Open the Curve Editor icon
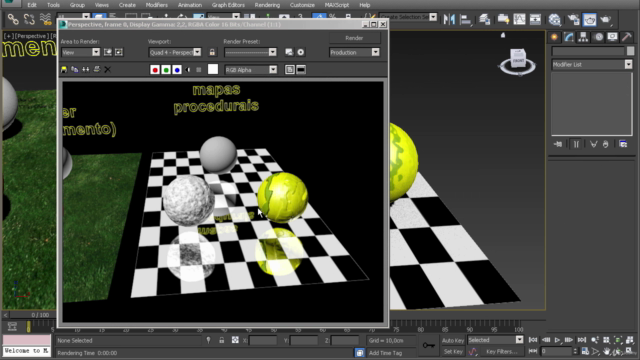The height and width of the screenshot is (360, 640). 519,19
